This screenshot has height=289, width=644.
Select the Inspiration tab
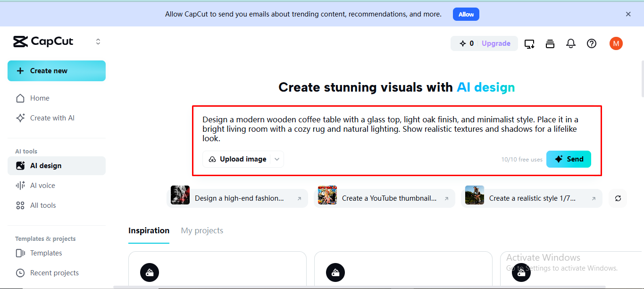coord(149,230)
